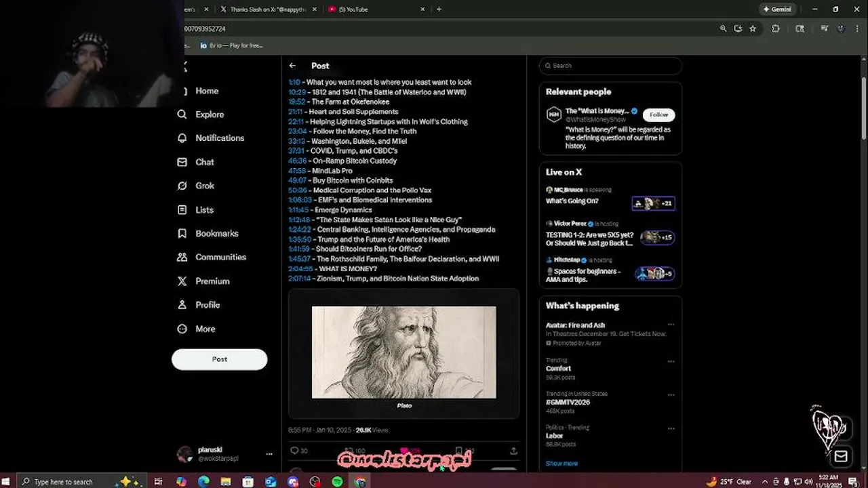Open the Windows Start menu
Image resolution: width=868 pixels, height=488 pixels.
coord(7,481)
